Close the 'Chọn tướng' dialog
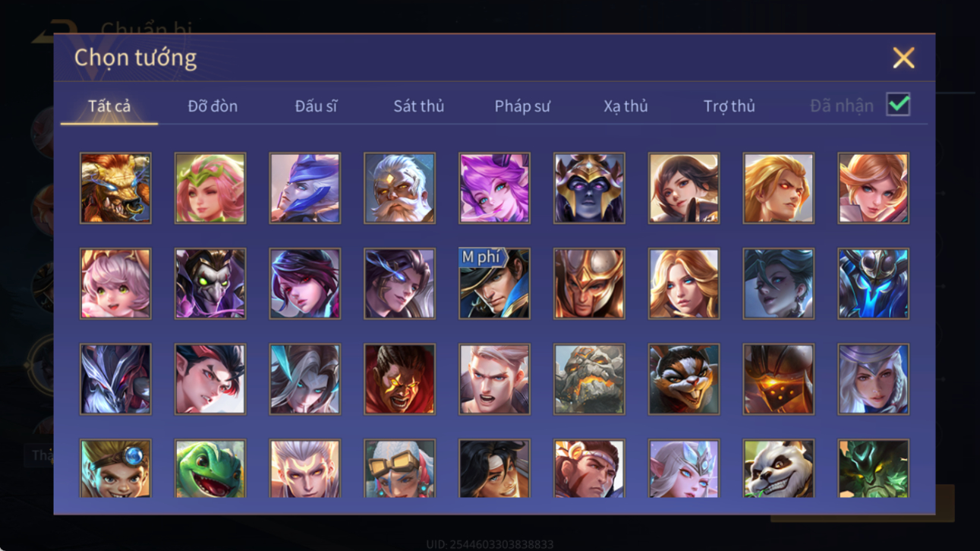This screenshot has height=551, width=980. pyautogui.click(x=903, y=58)
